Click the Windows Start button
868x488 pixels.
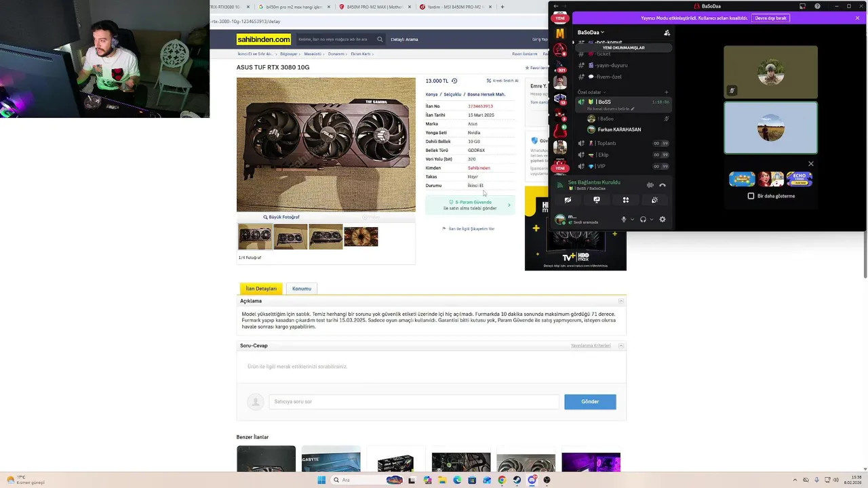(x=321, y=480)
